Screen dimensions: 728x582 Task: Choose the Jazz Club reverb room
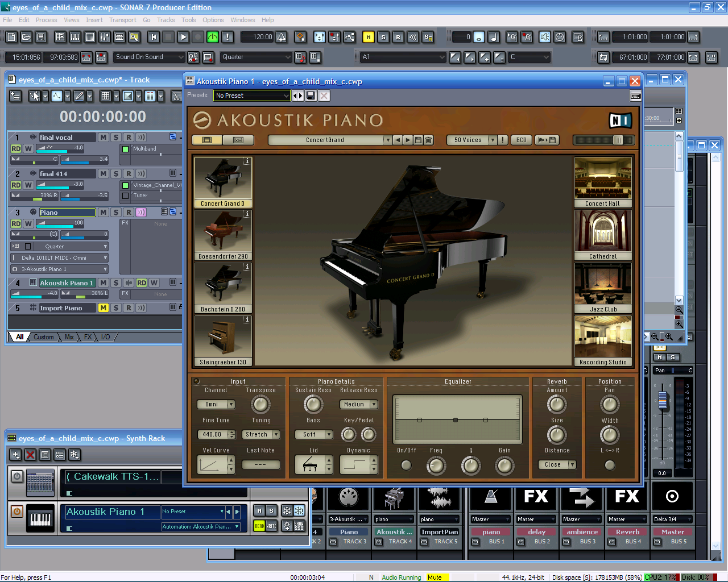click(x=603, y=288)
